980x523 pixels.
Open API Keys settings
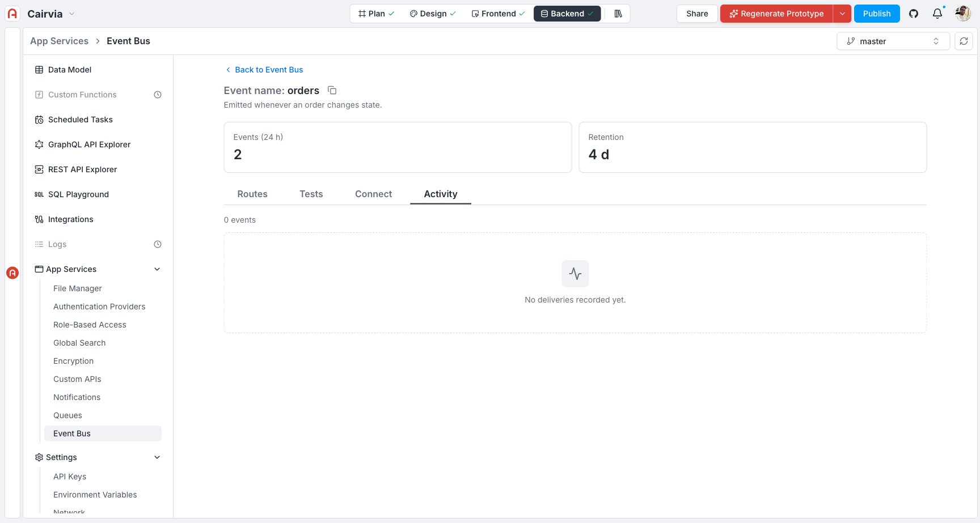pos(103,477)
